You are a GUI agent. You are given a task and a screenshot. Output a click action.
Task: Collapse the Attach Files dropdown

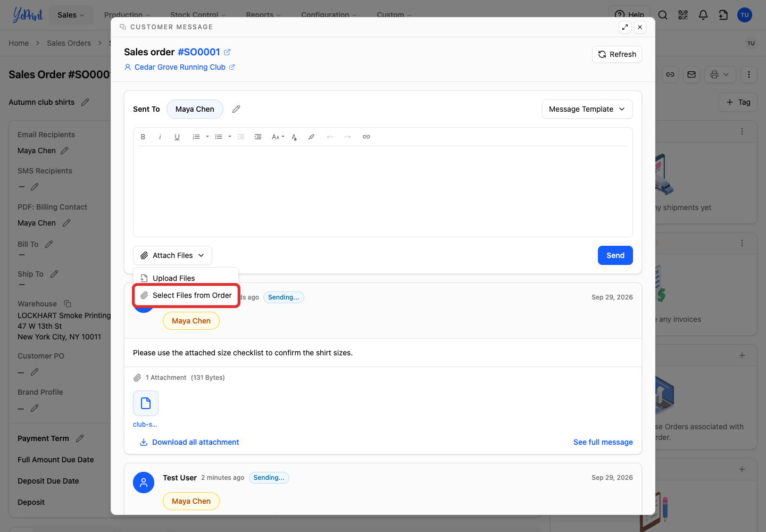click(172, 255)
